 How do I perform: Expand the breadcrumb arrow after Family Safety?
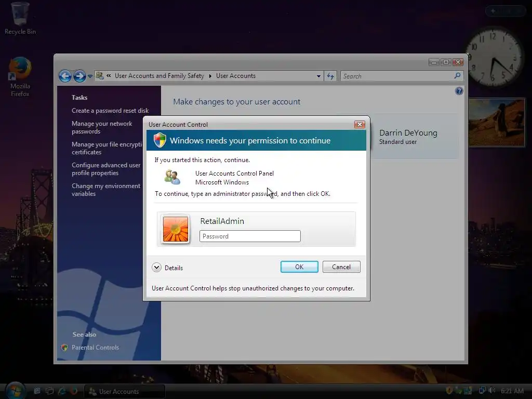click(210, 76)
